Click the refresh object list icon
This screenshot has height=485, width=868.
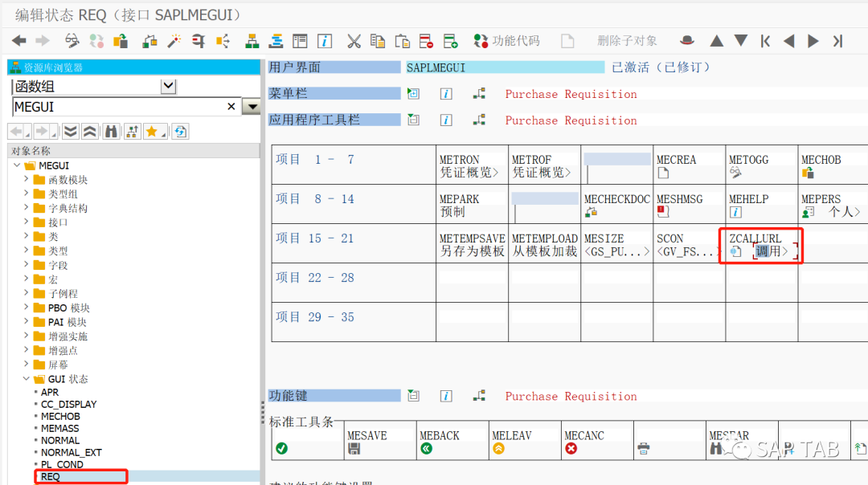(x=180, y=131)
